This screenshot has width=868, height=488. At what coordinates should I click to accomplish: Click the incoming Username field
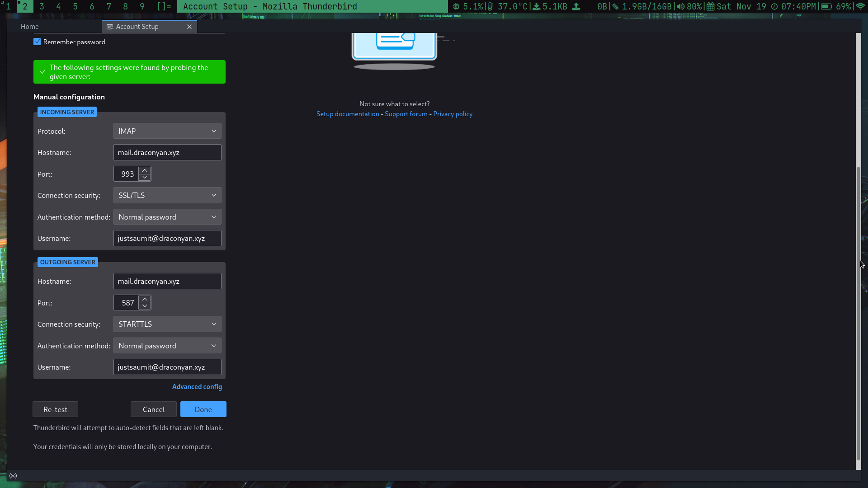click(167, 238)
